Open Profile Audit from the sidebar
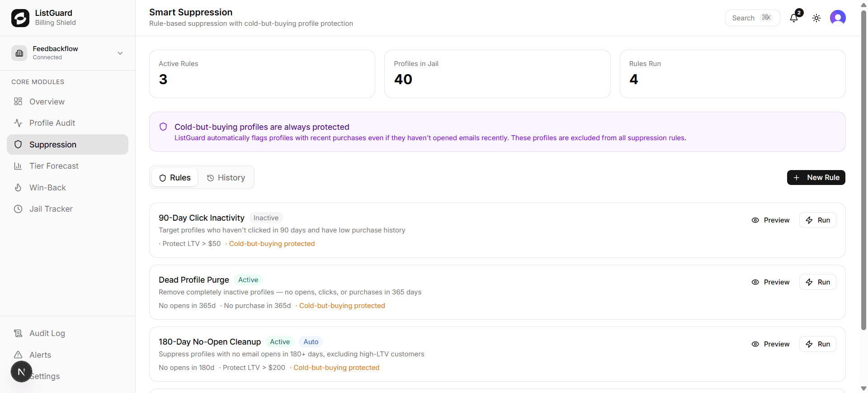 (x=52, y=123)
